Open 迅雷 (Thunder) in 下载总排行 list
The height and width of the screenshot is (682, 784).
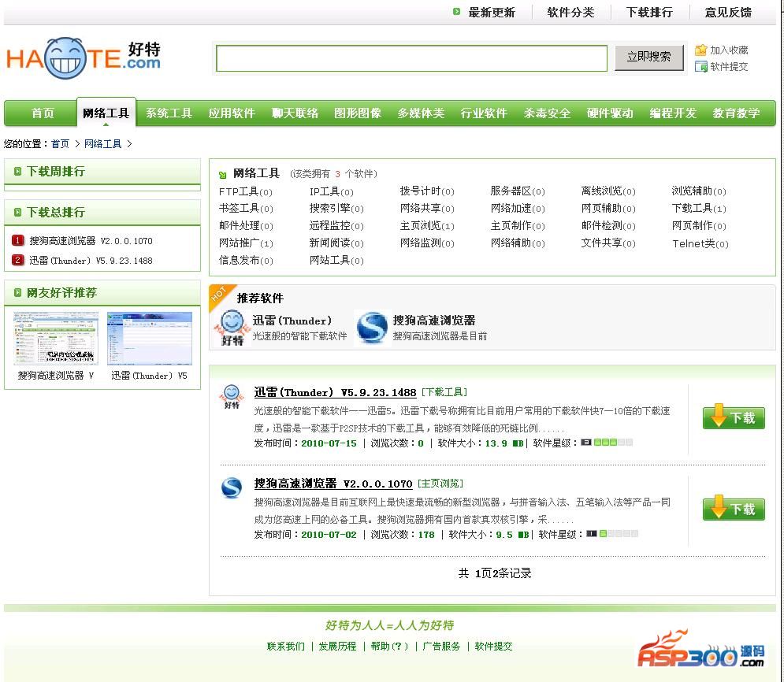tap(91, 261)
